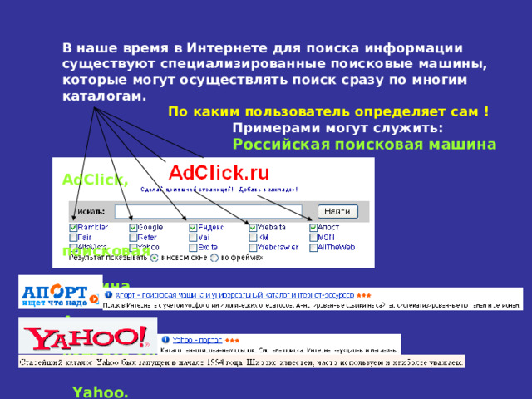Screen dimensions: 532x399
Task: Enable the Excite checkbox
Action: click(193, 248)
